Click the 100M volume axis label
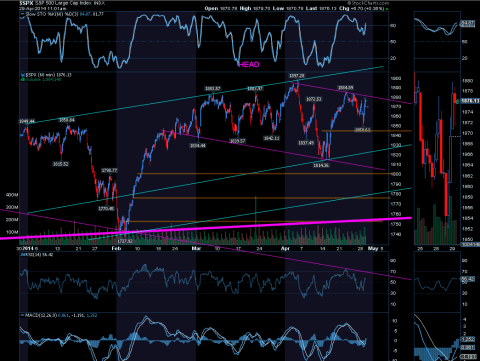Screen dimensions: 480x361 (12, 232)
